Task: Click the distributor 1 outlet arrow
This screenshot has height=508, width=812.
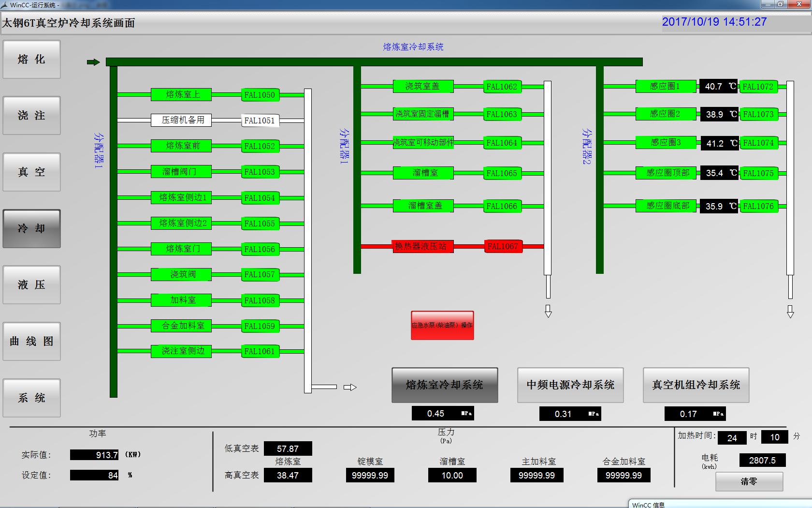Action: coord(350,387)
